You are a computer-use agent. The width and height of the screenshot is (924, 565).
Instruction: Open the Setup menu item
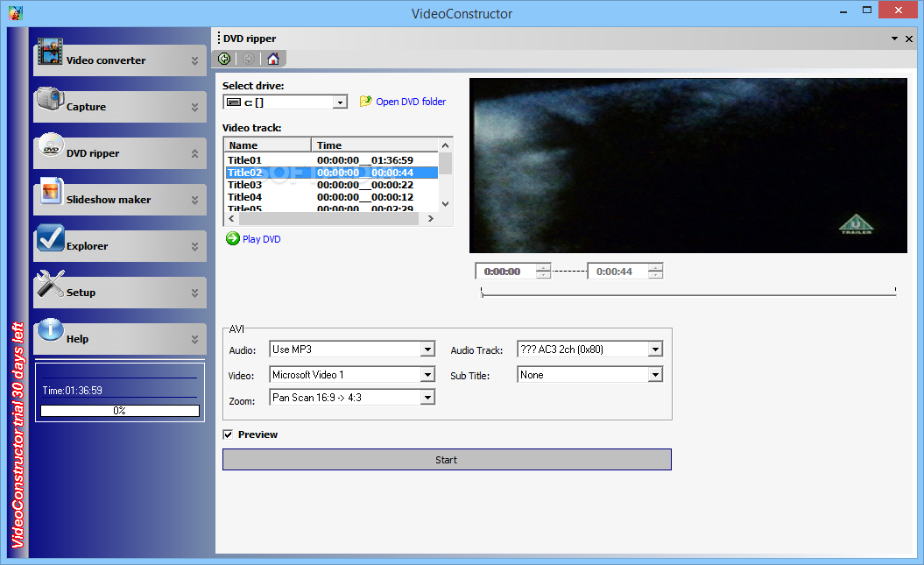tap(120, 293)
